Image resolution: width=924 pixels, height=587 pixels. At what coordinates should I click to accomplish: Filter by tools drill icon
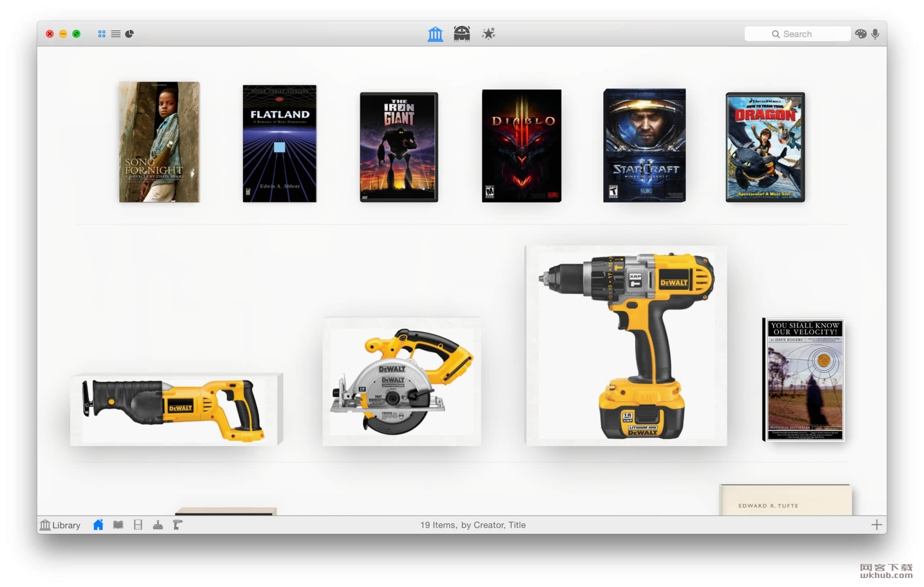[178, 525]
